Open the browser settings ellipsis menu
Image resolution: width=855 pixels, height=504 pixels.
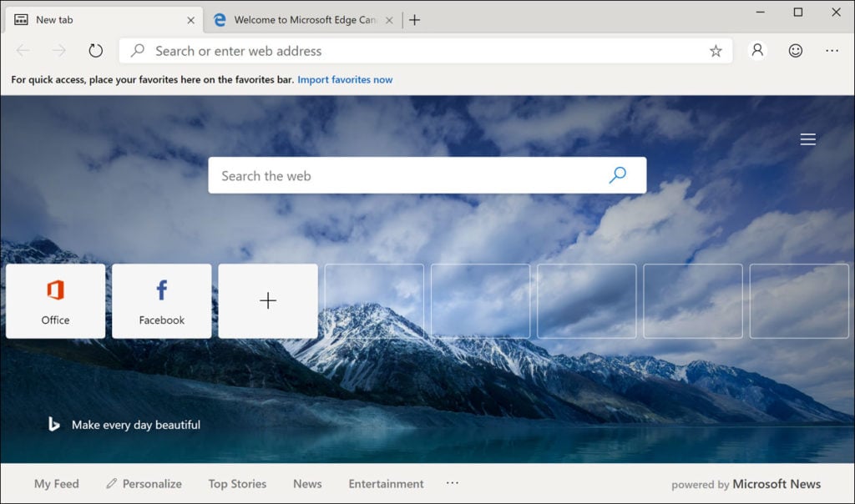pyautogui.click(x=832, y=50)
